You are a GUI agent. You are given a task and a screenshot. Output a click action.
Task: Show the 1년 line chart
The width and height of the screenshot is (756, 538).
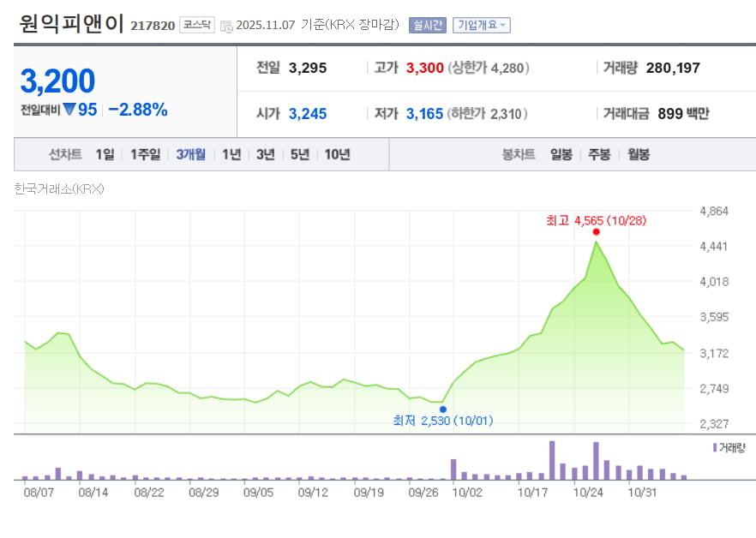point(231,154)
